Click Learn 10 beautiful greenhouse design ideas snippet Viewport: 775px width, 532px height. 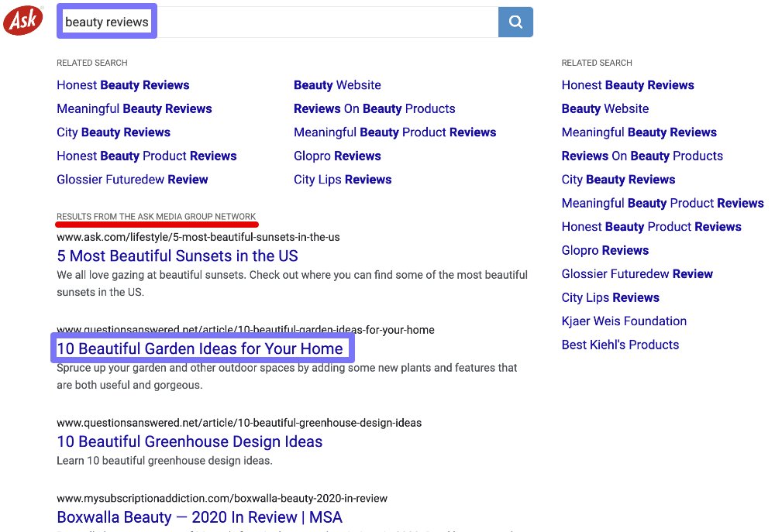point(164,461)
